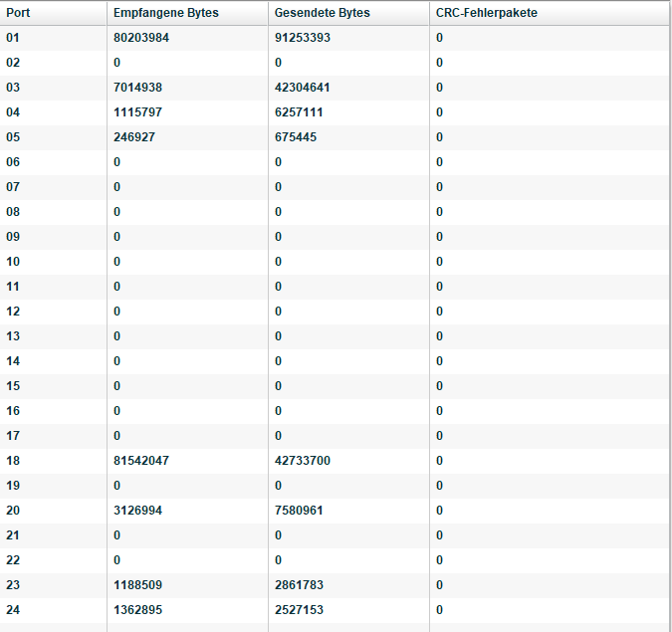672x632 pixels.
Task: Click sent bytes value 42733700
Action: click(303, 461)
